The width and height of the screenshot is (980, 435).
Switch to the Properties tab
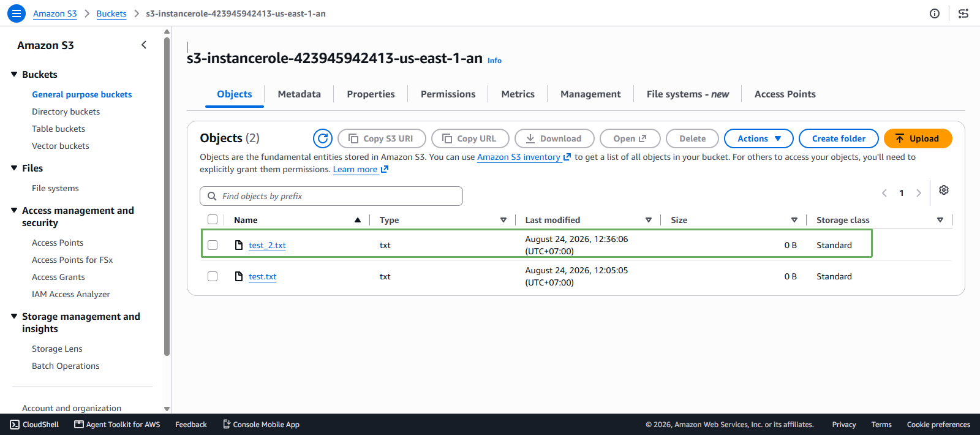pyautogui.click(x=371, y=94)
